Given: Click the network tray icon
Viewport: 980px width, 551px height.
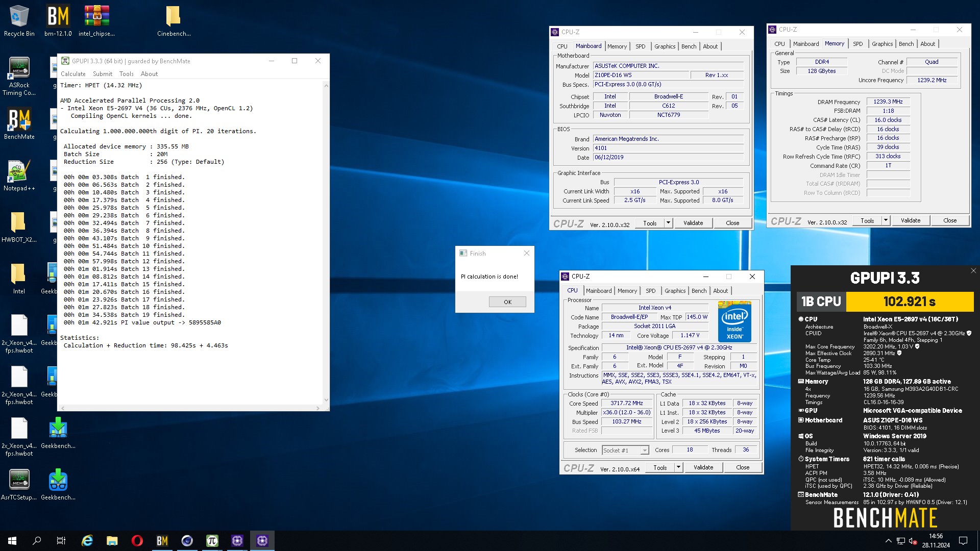Looking at the screenshot, I should click(901, 541).
